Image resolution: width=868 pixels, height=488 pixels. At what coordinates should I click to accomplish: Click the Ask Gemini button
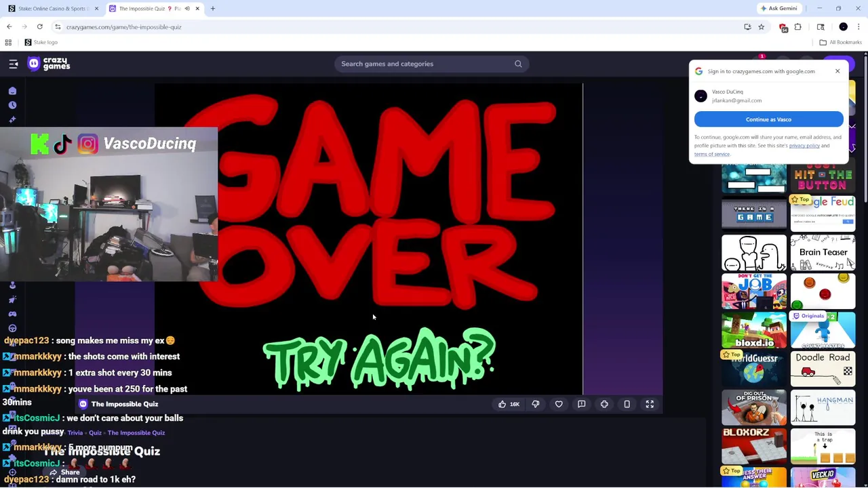click(x=778, y=9)
